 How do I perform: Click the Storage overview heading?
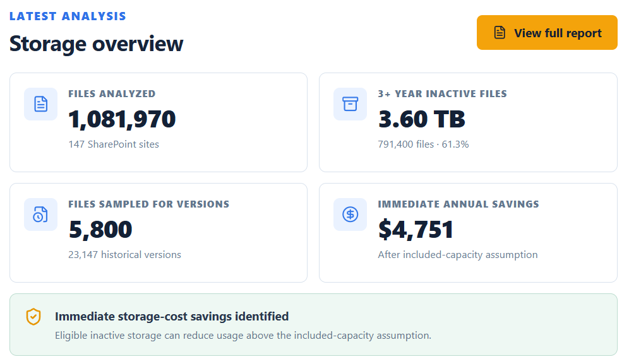pos(96,44)
